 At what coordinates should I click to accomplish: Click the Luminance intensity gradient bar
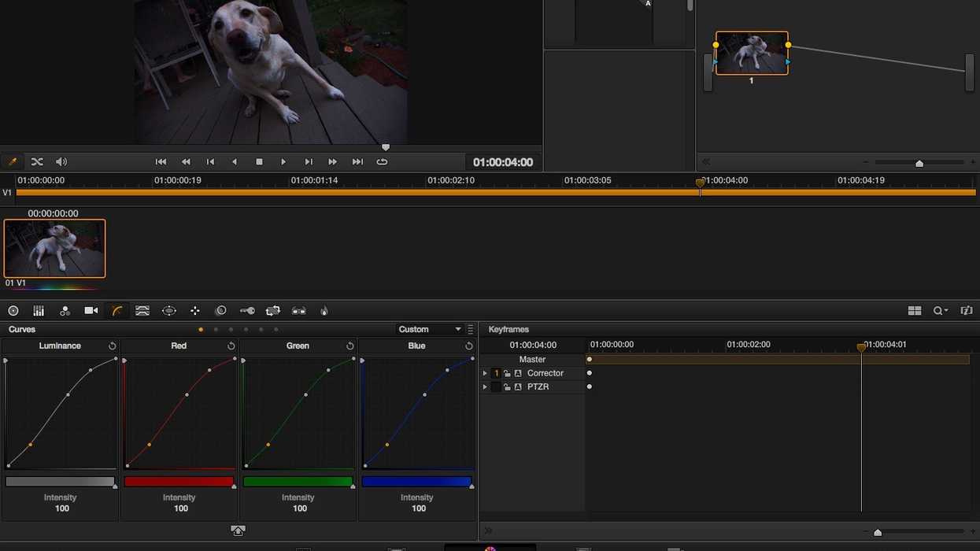click(x=60, y=482)
